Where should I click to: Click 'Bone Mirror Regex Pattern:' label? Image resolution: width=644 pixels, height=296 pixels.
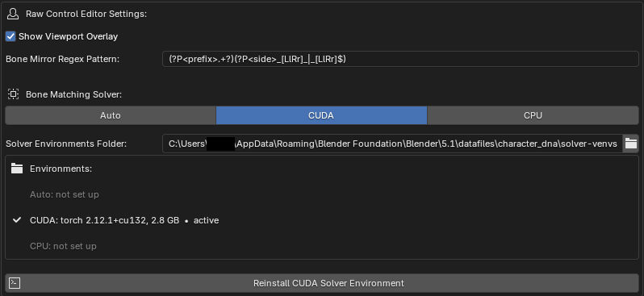[62, 59]
